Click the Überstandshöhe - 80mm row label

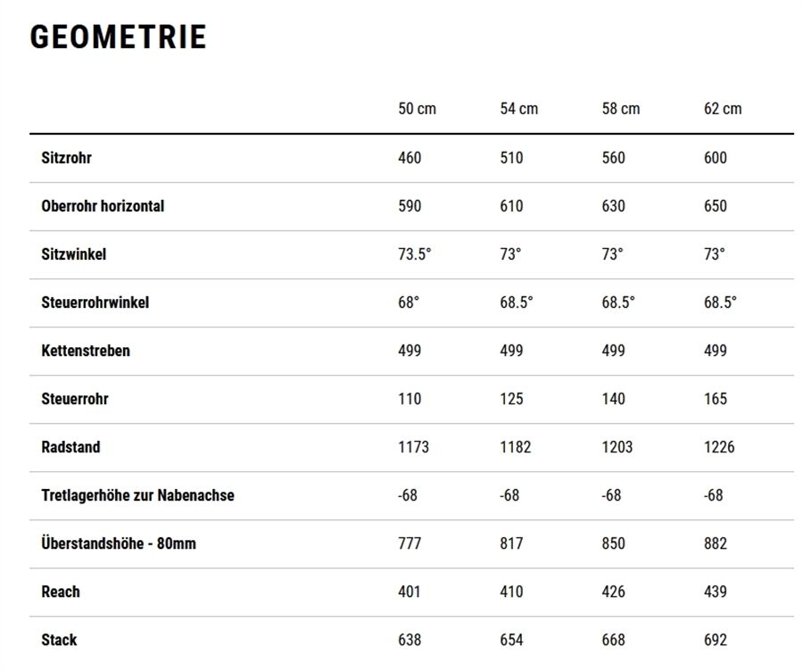click(118, 543)
